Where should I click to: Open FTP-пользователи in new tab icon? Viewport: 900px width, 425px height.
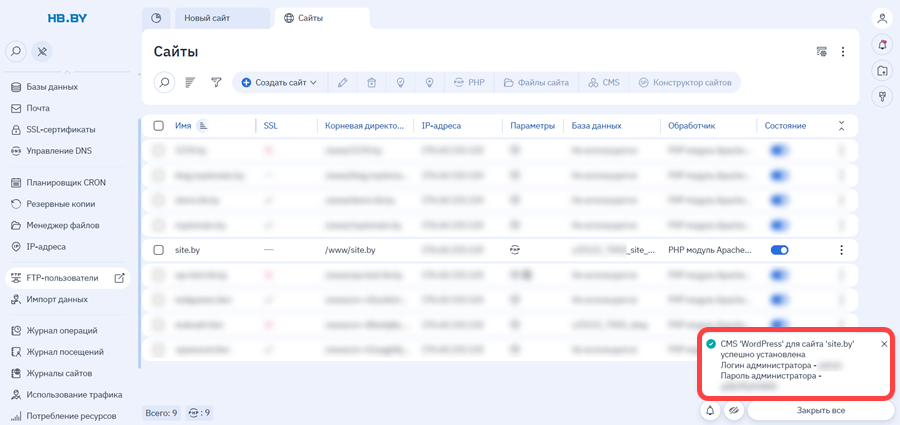click(x=119, y=278)
